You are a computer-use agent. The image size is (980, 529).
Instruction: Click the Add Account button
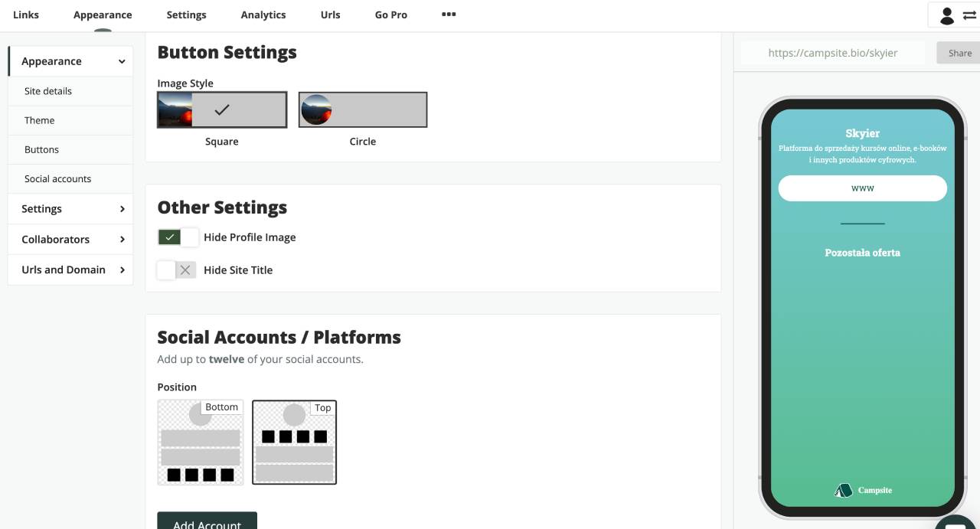(x=207, y=521)
